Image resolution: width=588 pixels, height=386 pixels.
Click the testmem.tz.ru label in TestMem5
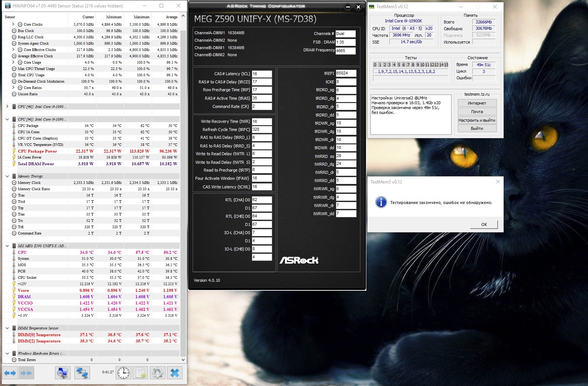[x=477, y=94]
